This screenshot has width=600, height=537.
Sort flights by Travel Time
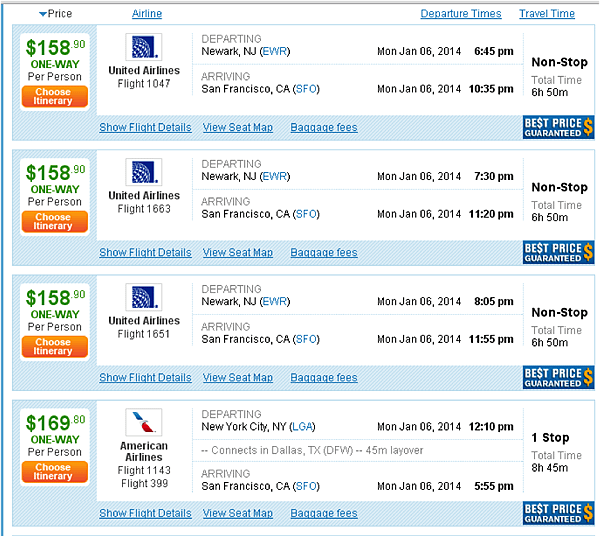pyautogui.click(x=547, y=14)
